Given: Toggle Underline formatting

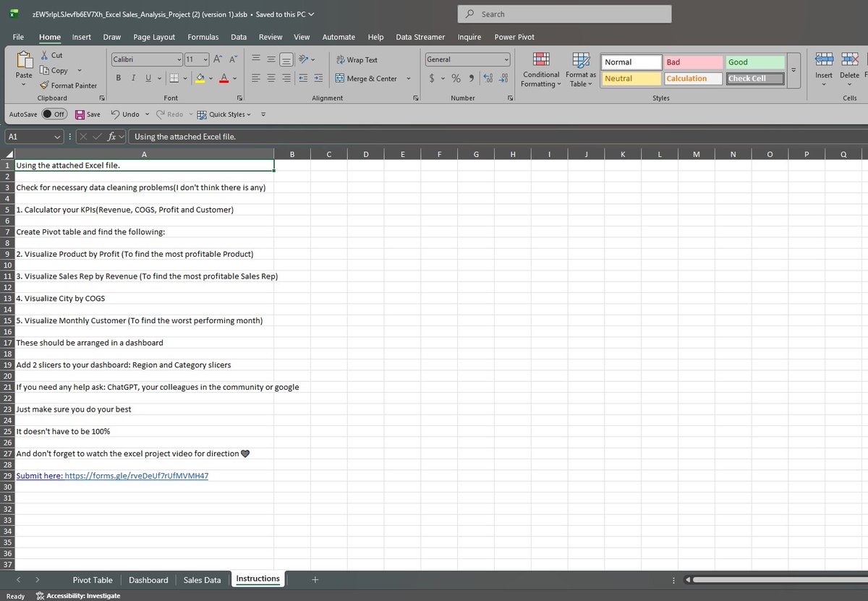Looking at the screenshot, I should (x=149, y=78).
